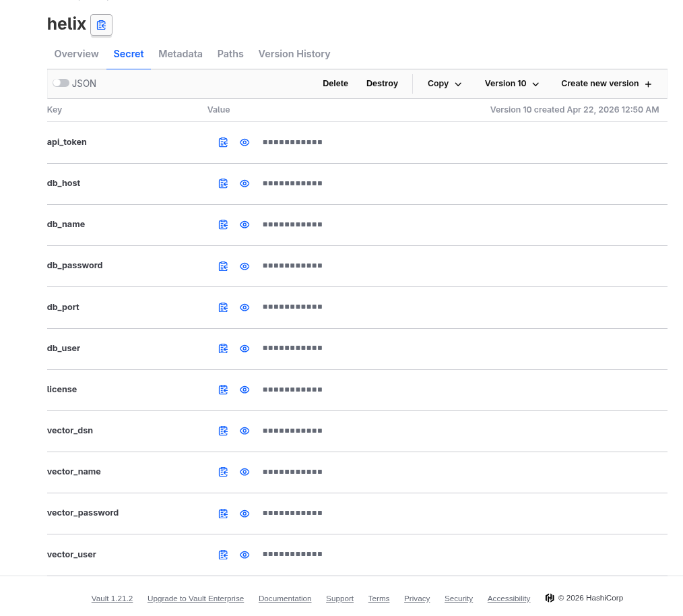Show the vector_user value

245,555
